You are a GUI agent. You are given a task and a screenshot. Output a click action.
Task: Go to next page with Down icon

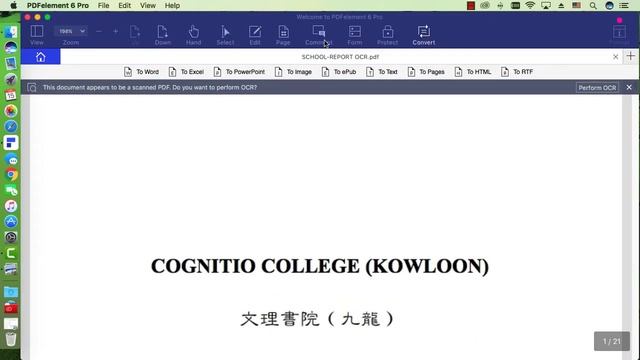tap(162, 35)
